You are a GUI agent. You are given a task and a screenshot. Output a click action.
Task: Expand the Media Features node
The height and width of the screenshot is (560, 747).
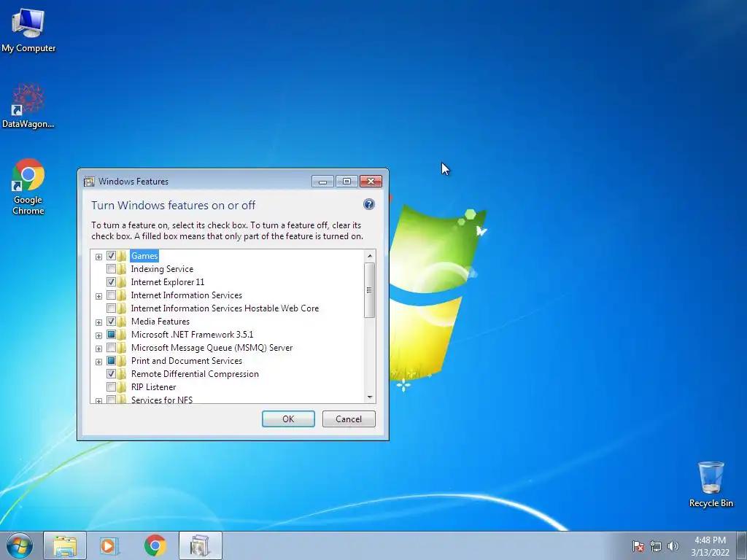point(98,322)
